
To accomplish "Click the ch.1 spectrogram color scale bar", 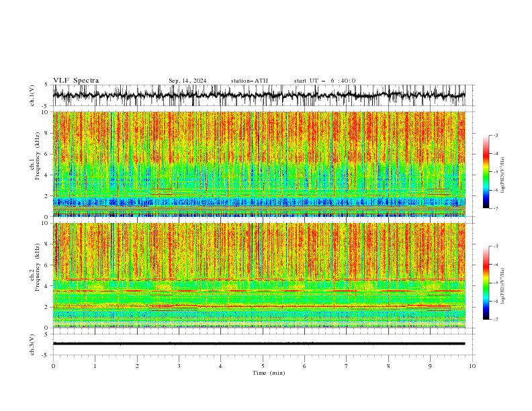I will pyautogui.click(x=486, y=172).
